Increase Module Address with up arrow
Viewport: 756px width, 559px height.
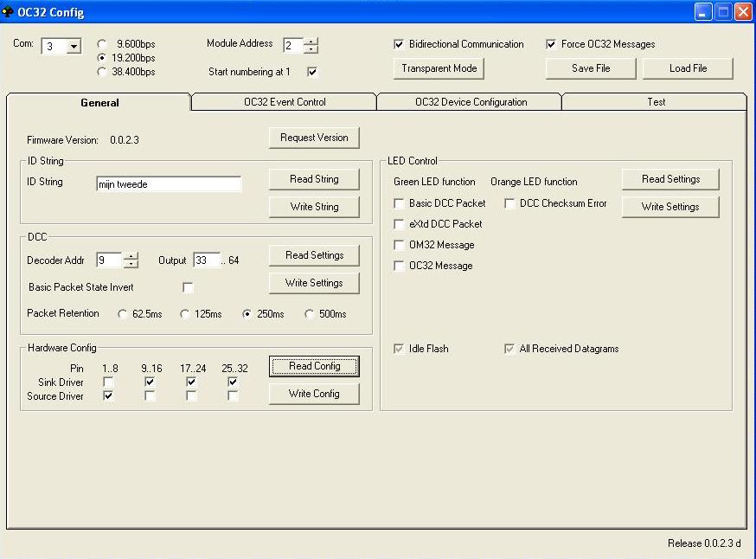[311, 42]
